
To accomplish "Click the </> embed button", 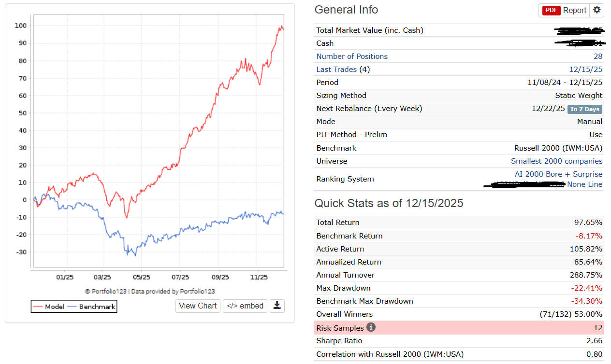I will click(x=245, y=306).
